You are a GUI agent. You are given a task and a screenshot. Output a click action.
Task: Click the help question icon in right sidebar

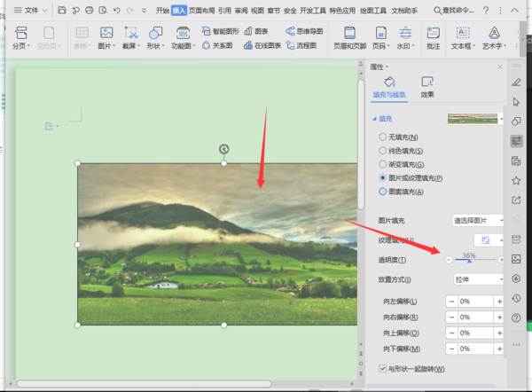[516, 318]
